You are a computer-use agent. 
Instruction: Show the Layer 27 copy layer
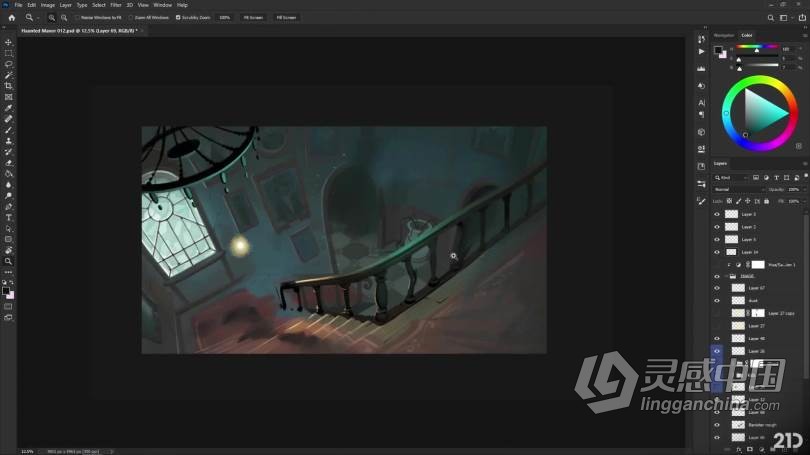(x=716, y=313)
